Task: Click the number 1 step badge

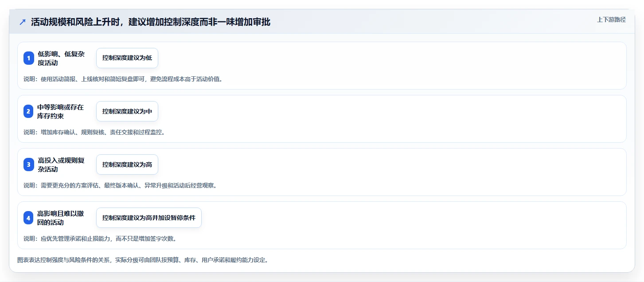Action: pos(29,58)
